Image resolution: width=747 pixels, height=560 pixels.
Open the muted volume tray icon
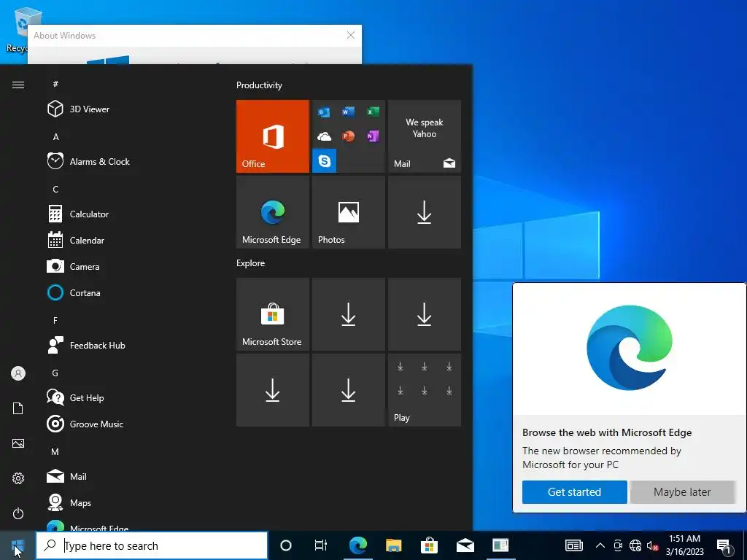(653, 545)
